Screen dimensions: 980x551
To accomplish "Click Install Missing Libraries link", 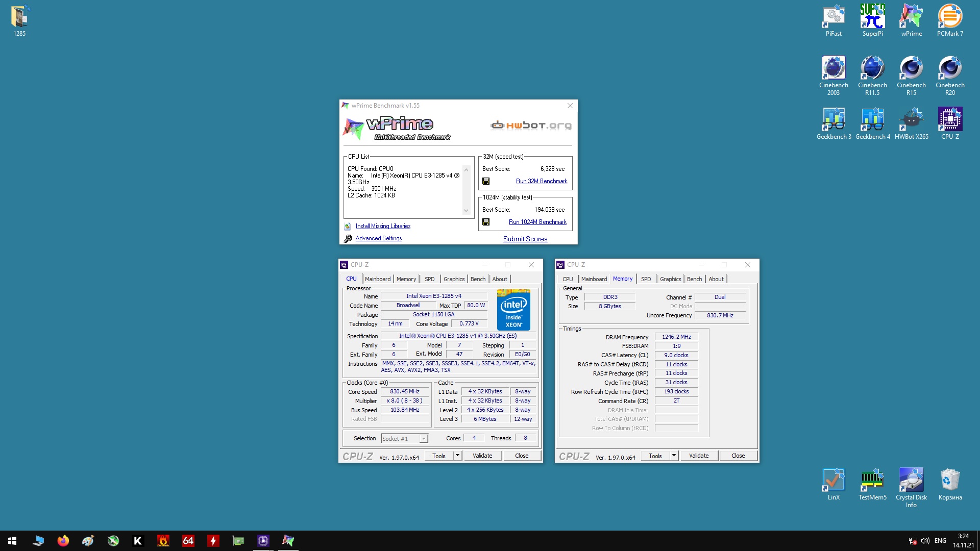I will coord(383,226).
